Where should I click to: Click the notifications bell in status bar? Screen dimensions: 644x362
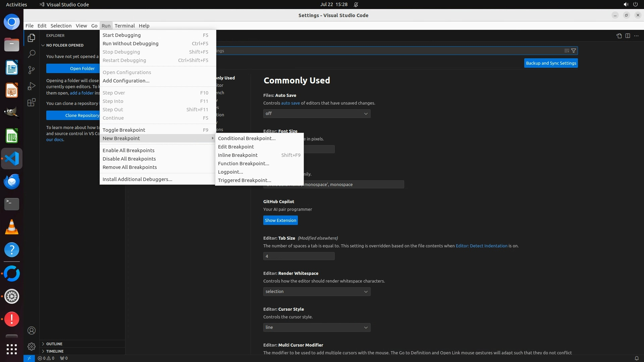pyautogui.click(x=636, y=358)
